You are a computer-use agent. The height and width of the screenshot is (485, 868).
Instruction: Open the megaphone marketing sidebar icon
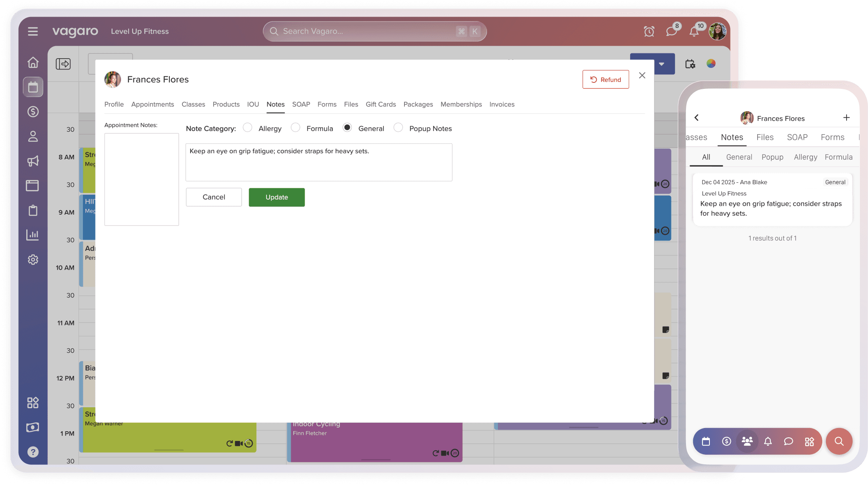click(33, 161)
